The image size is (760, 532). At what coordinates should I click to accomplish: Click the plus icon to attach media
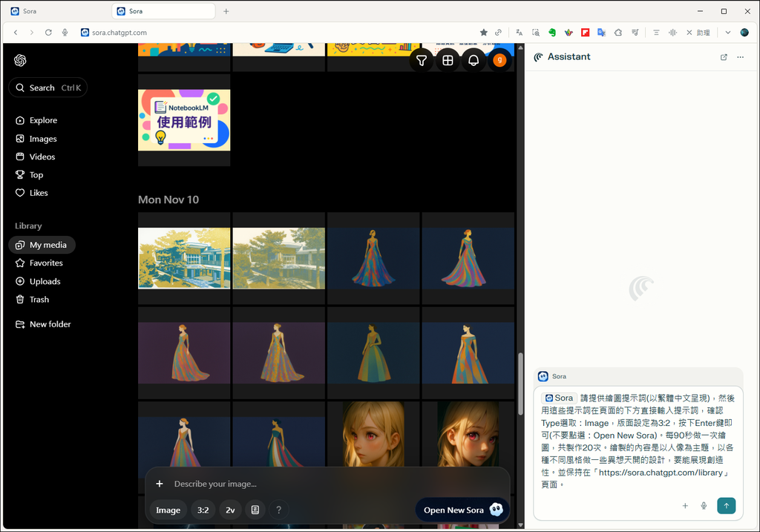coord(159,484)
